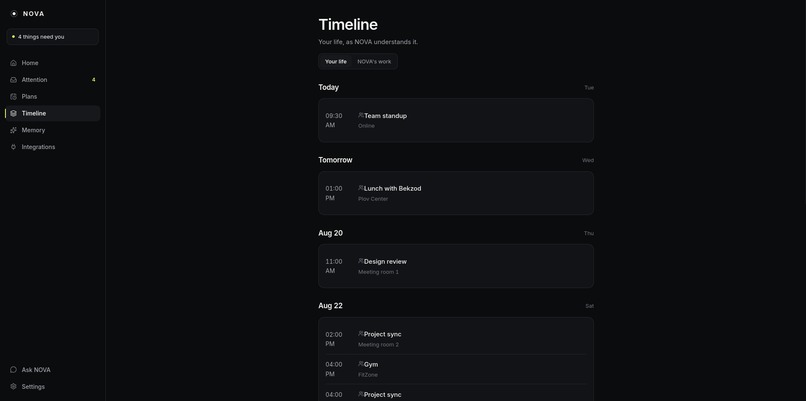Switch to the Your life tab
The width and height of the screenshot is (806, 401).
coord(336,62)
